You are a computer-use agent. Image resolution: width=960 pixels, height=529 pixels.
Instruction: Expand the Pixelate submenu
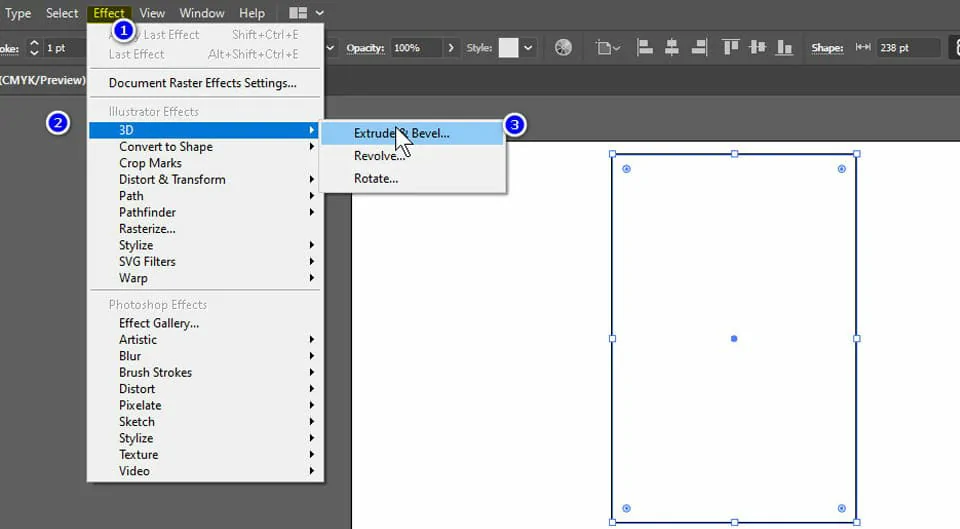click(x=204, y=405)
